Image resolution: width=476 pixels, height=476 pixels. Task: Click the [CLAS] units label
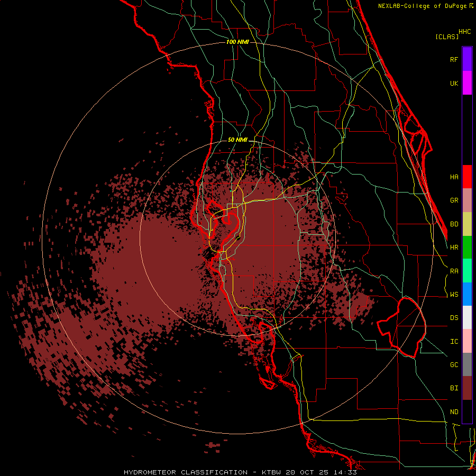click(x=447, y=36)
